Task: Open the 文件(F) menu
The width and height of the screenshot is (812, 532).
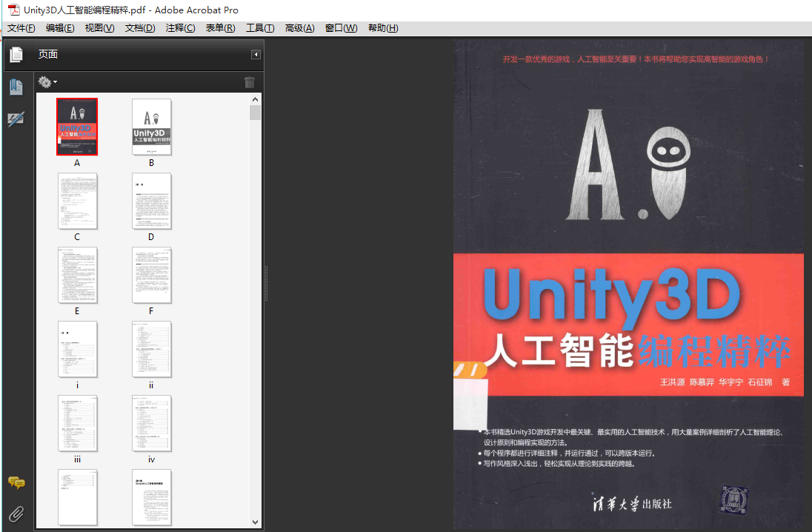Action: tap(21, 28)
